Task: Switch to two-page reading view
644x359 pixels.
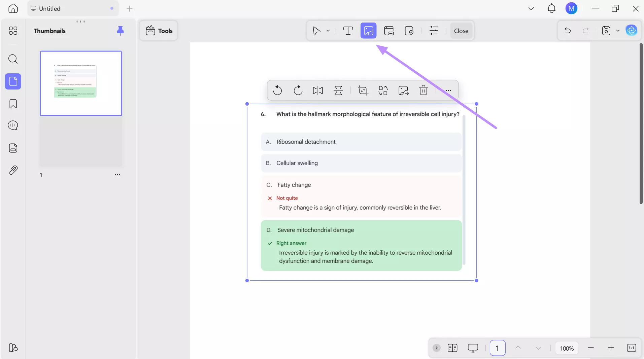Action: tap(452, 348)
